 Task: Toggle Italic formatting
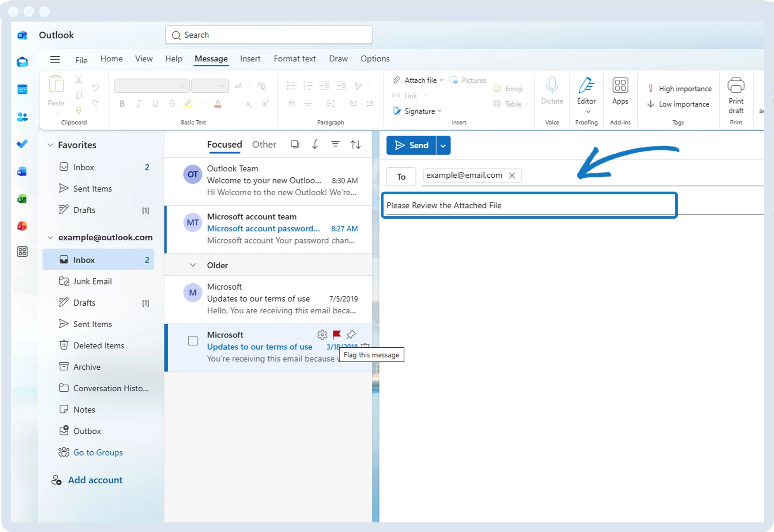pos(139,104)
